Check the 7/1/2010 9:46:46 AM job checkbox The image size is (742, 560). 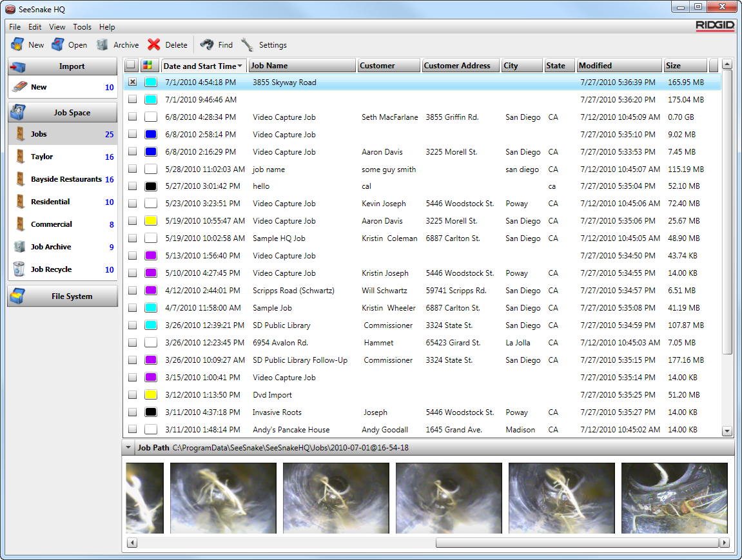(133, 99)
